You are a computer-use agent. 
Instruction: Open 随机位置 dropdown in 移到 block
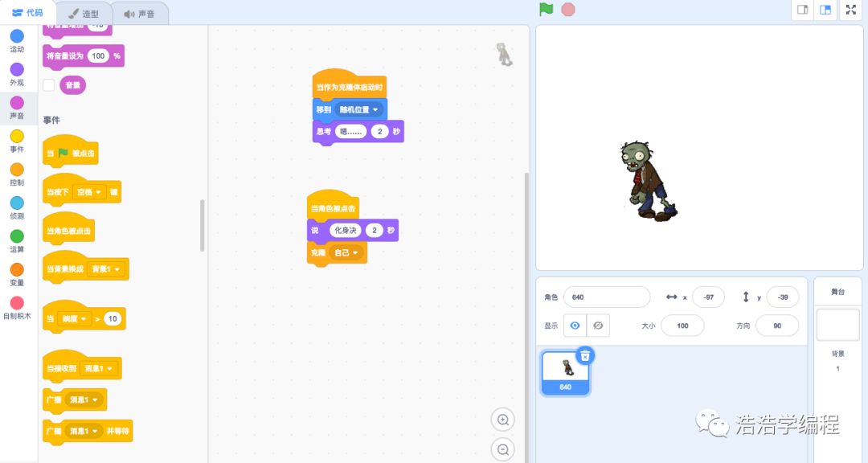pos(358,109)
